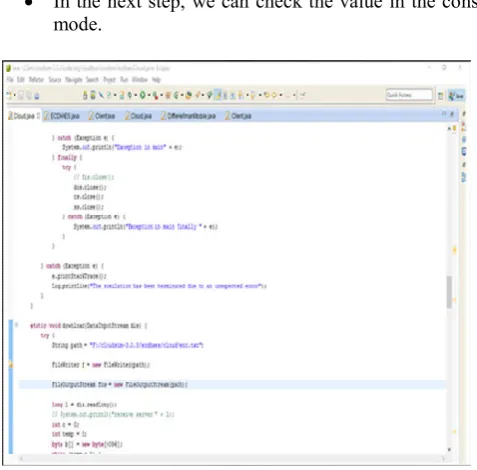Maximize the editor area

pyautogui.click(x=452, y=114)
